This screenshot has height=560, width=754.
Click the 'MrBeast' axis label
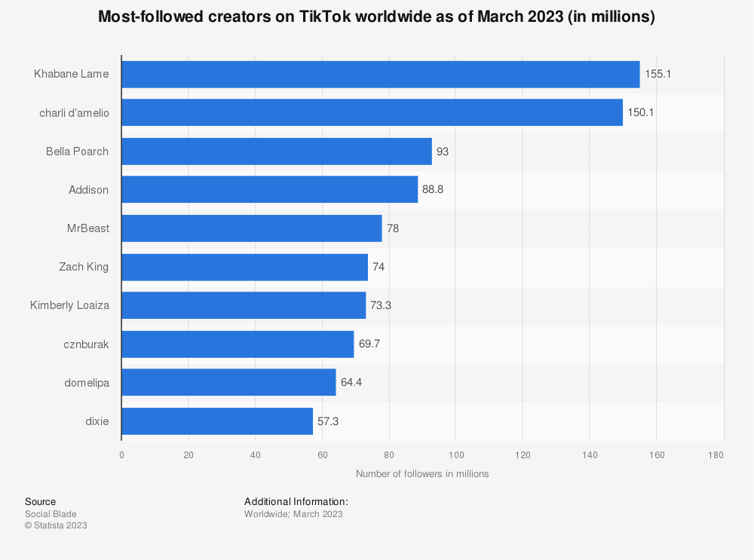88,228
